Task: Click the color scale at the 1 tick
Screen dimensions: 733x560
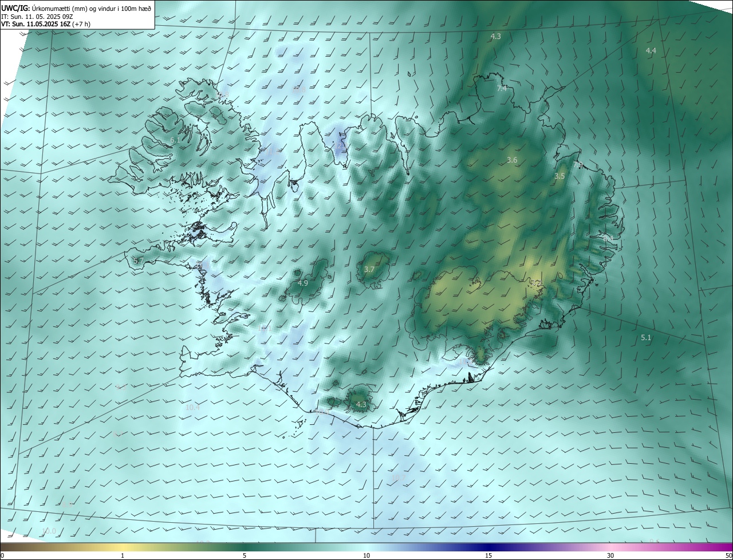Action: coord(123,555)
